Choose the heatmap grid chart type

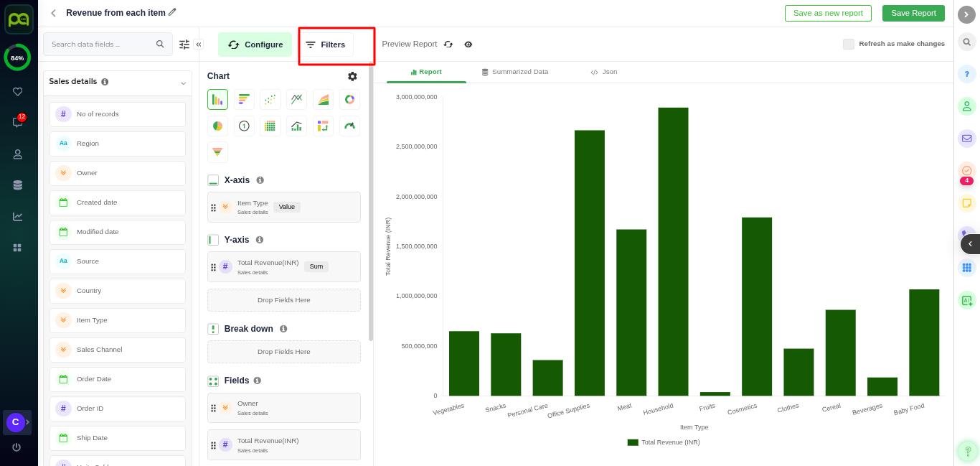(x=270, y=126)
